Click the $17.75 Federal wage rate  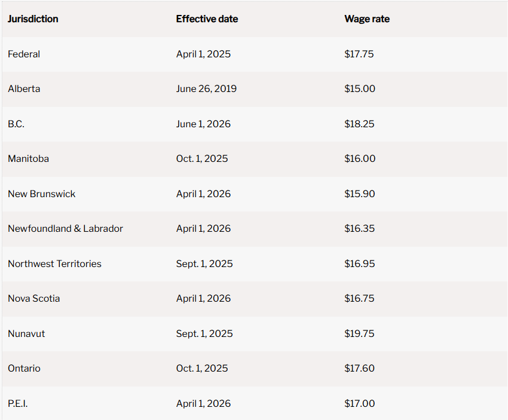(x=359, y=54)
